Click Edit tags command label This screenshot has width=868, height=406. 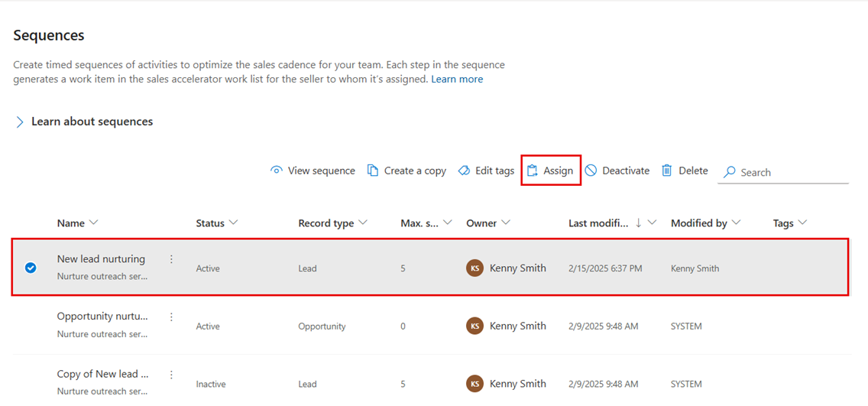point(495,171)
